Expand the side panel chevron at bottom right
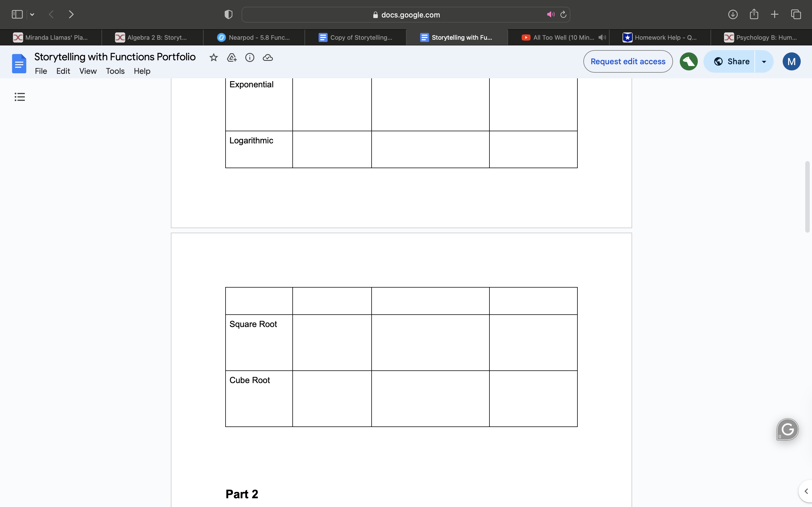Viewport: 812px width, 507px height. [806, 491]
